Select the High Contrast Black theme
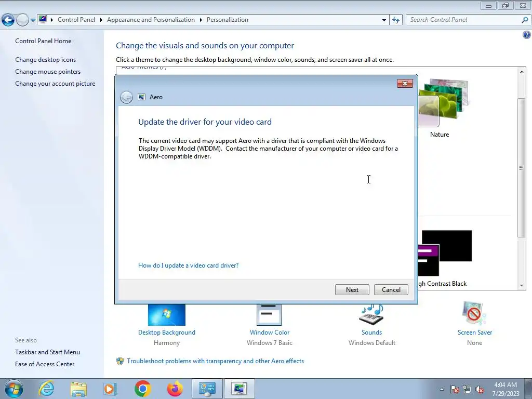Viewport: 532px width, 399px height. (445, 253)
